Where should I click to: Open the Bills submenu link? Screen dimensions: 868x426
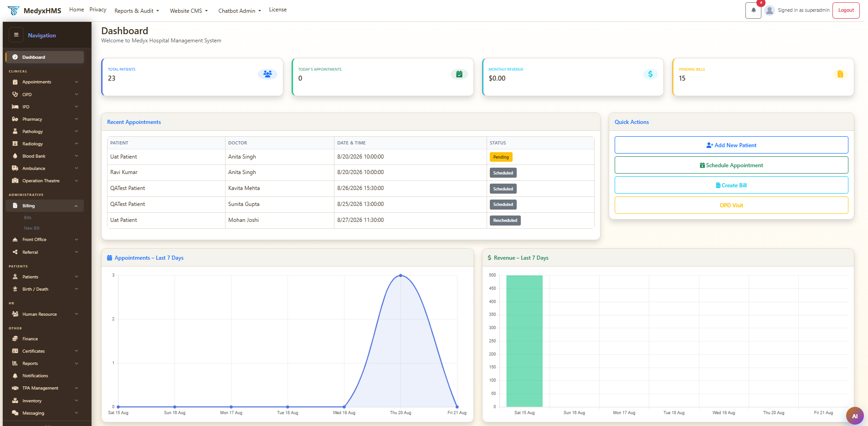point(28,218)
